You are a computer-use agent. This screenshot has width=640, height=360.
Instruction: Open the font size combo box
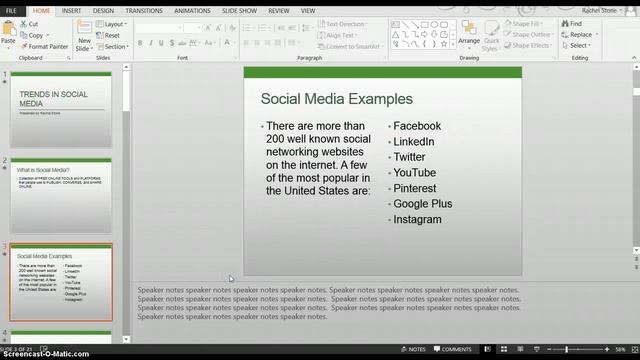(x=193, y=28)
